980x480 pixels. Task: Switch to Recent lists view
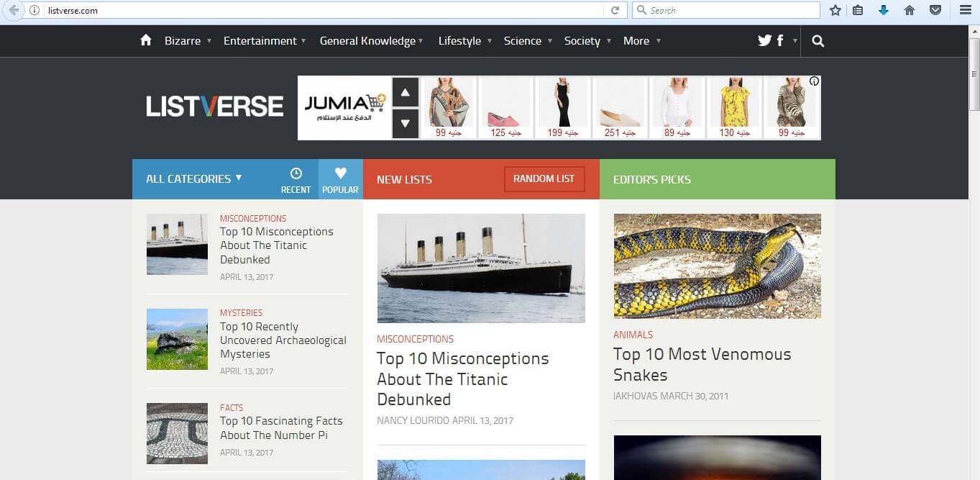pyautogui.click(x=296, y=180)
